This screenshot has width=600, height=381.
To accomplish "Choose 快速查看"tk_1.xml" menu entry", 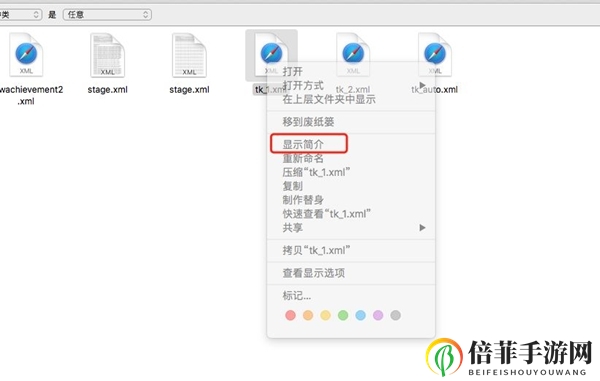I will [x=326, y=213].
